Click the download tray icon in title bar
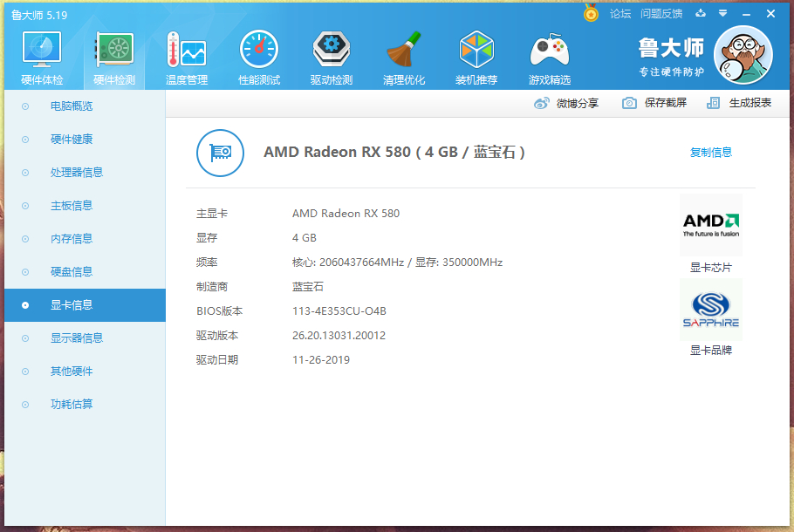This screenshot has width=794, height=532. coord(701,13)
